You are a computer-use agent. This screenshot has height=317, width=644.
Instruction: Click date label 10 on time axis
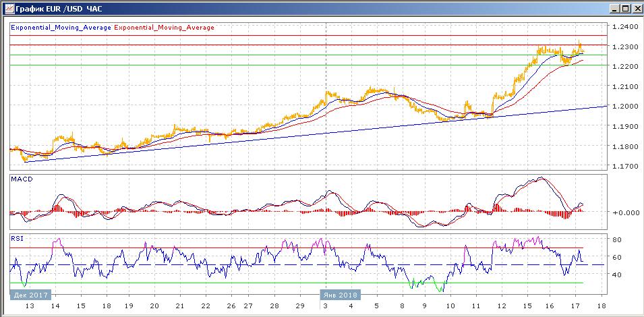450,306
